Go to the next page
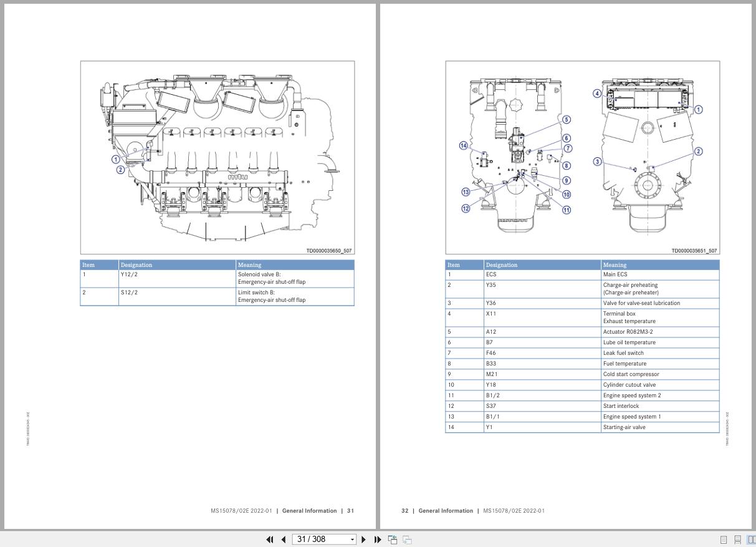The image size is (756, 547). (x=364, y=540)
